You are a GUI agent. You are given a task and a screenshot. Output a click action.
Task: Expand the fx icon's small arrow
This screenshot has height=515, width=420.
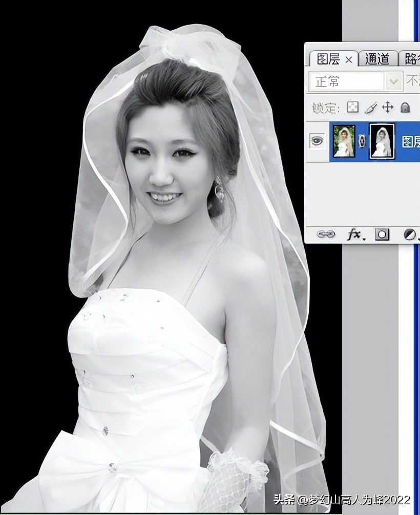pos(364,239)
